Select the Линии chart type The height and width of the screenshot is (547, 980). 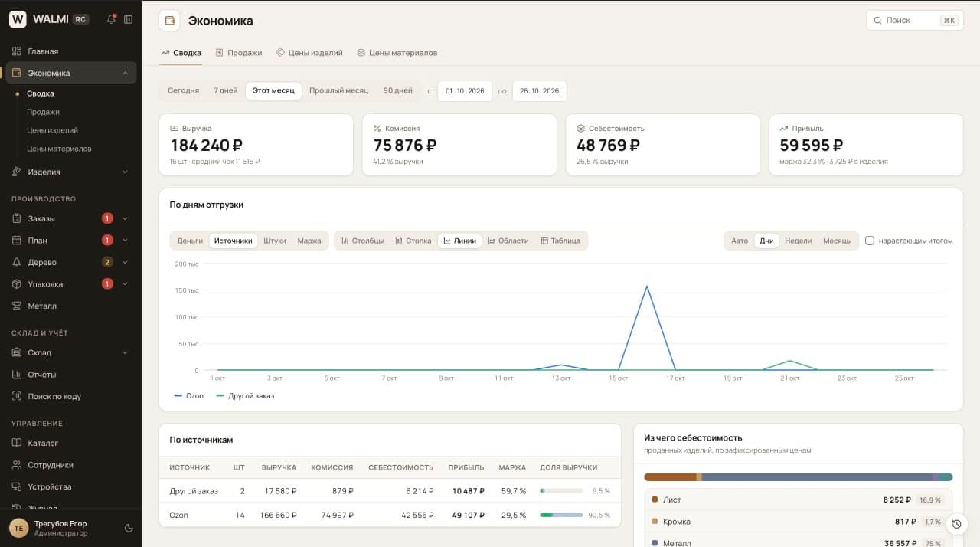pos(459,241)
